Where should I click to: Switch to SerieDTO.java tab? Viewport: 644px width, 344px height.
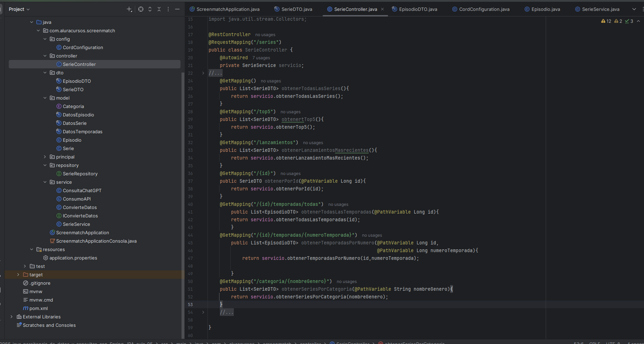point(293,9)
